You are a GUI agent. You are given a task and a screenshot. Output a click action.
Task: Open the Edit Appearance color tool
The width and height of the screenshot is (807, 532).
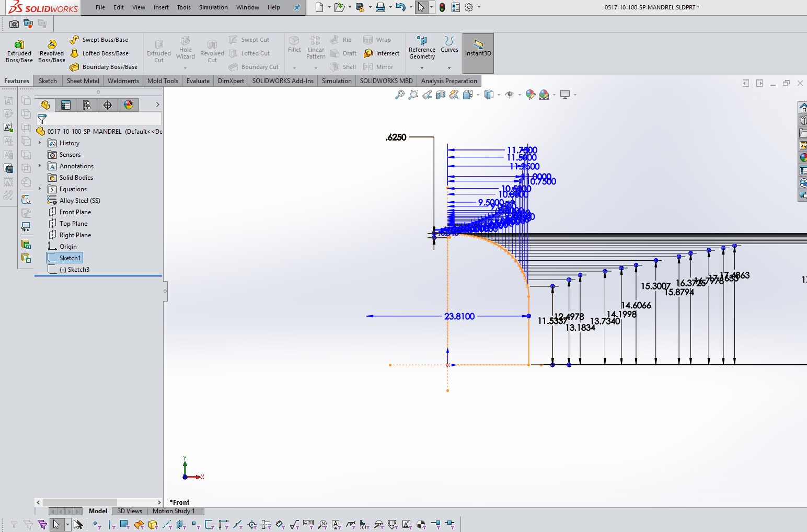pyautogui.click(x=530, y=95)
